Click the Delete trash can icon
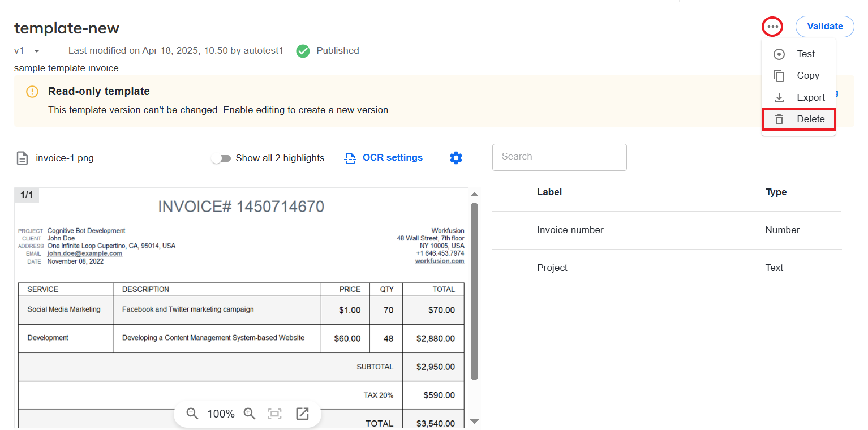This screenshot has width=868, height=430. 779,119
